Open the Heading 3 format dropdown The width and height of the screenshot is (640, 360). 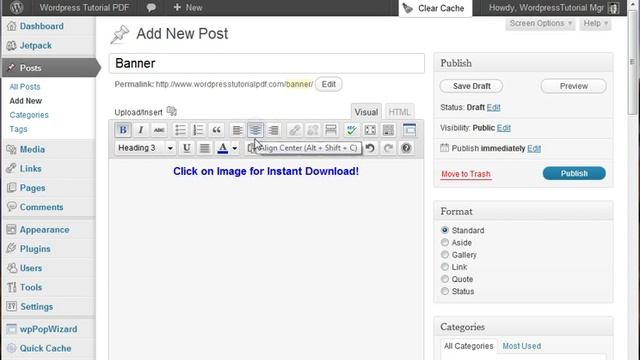(145, 148)
